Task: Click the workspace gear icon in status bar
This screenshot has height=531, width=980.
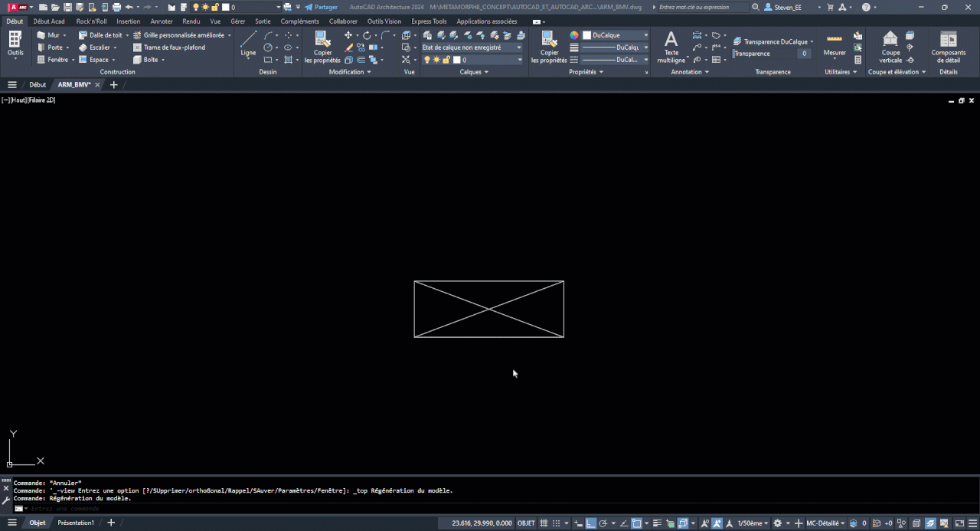Action: [778, 523]
